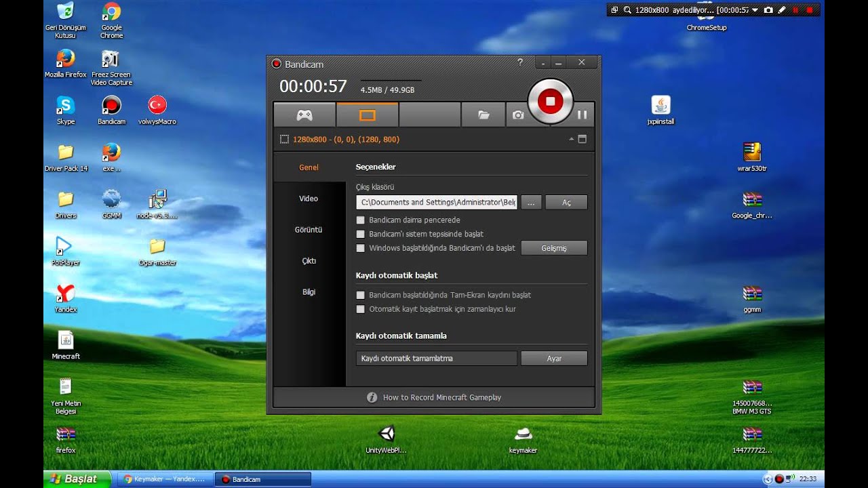The width and height of the screenshot is (868, 488).
Task: Open the jxpiinstall desktop icon
Action: point(661,110)
